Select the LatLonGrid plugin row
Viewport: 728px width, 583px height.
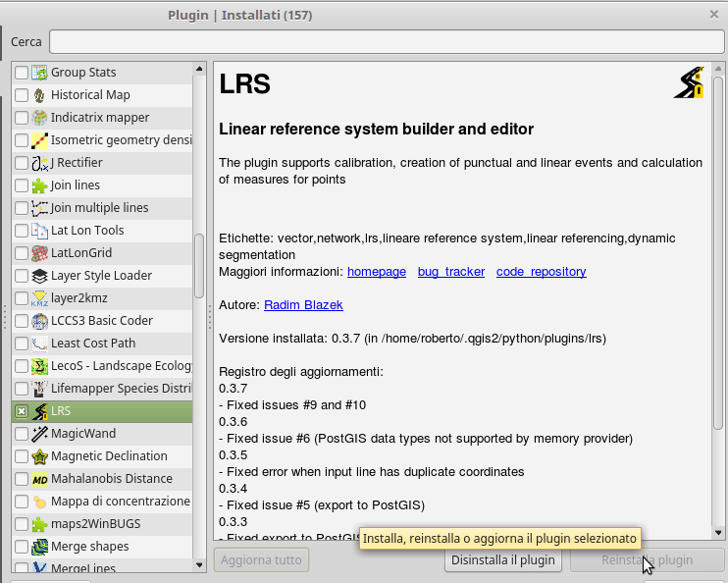[x=102, y=253]
